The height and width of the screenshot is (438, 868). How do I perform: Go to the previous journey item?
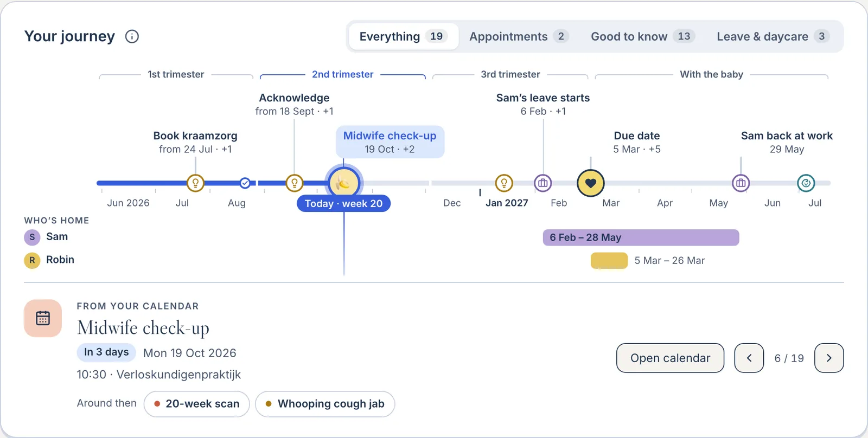[x=749, y=358]
